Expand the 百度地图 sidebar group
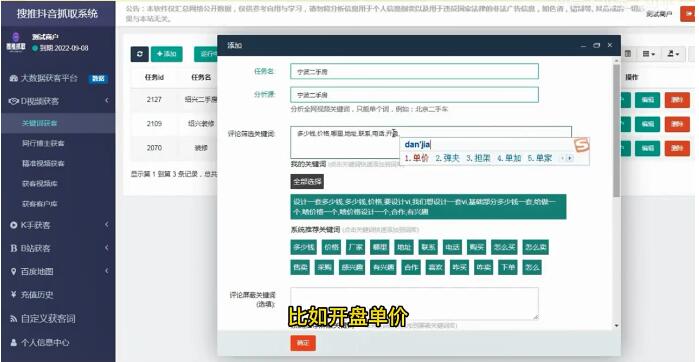This screenshot has width=699, height=362. [x=58, y=272]
